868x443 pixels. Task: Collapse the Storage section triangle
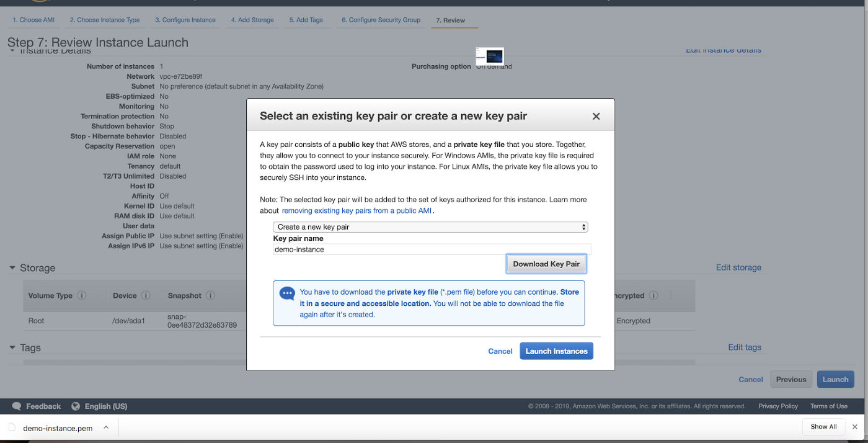pos(12,268)
